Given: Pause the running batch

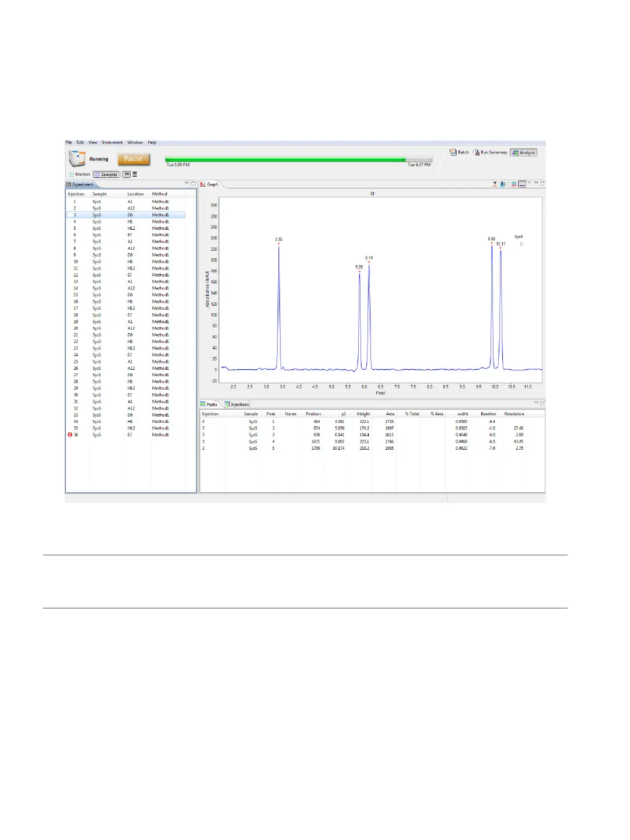Looking at the screenshot, I should [x=133, y=159].
